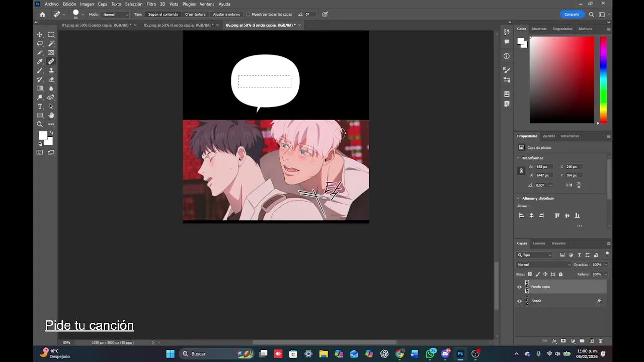This screenshot has height=362, width=644.
Task: Go to Photoshop Home screen
Action: click(42, 15)
